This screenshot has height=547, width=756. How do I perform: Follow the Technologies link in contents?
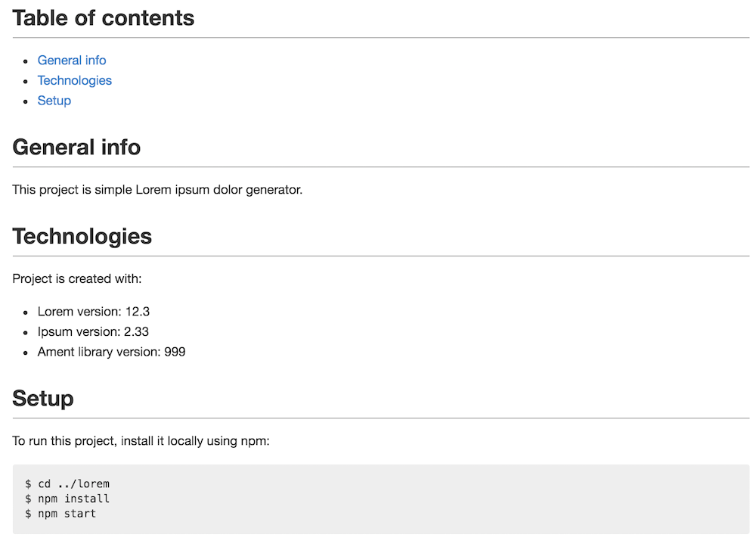tap(75, 80)
